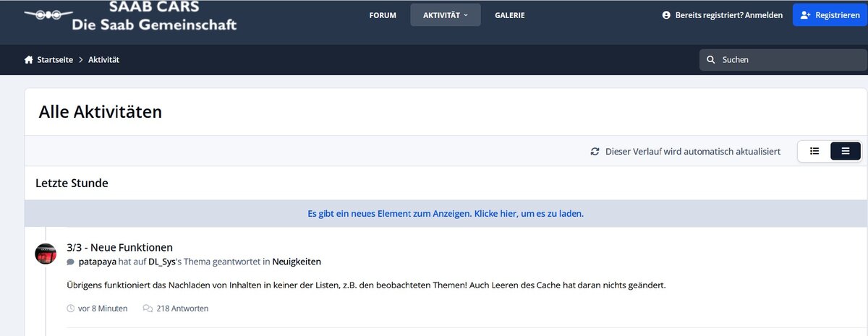Open patapaya's avatar thumbnail
The width and height of the screenshot is (868, 336).
click(46, 254)
